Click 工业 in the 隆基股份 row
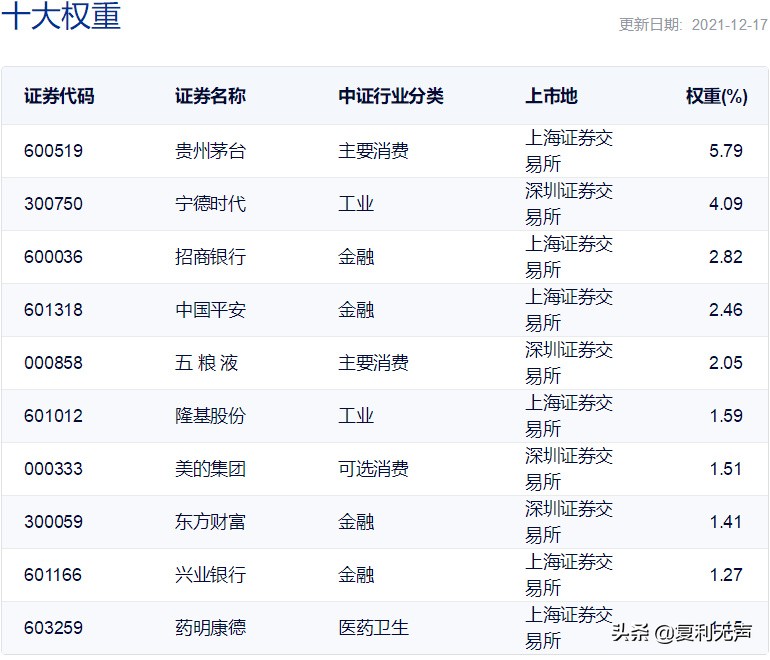770x660 pixels. pyautogui.click(x=356, y=416)
